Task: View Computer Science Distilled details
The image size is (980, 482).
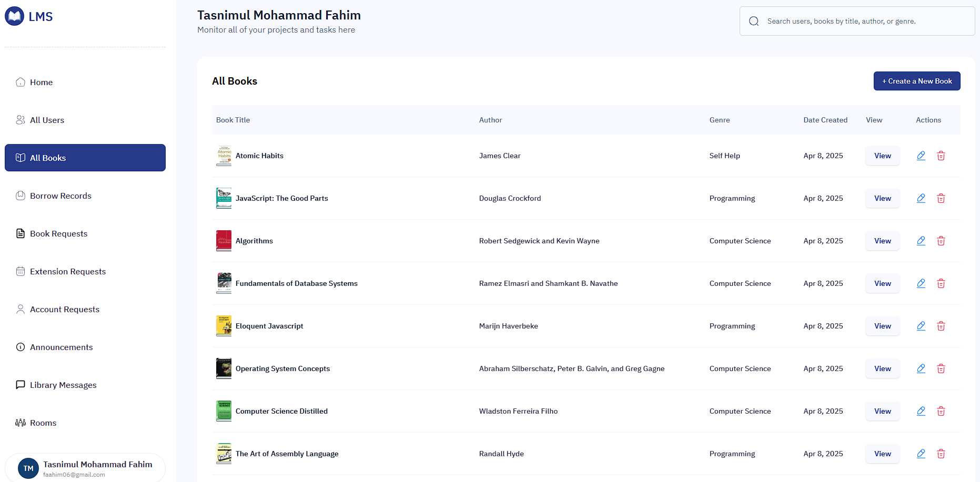Action: (883, 411)
